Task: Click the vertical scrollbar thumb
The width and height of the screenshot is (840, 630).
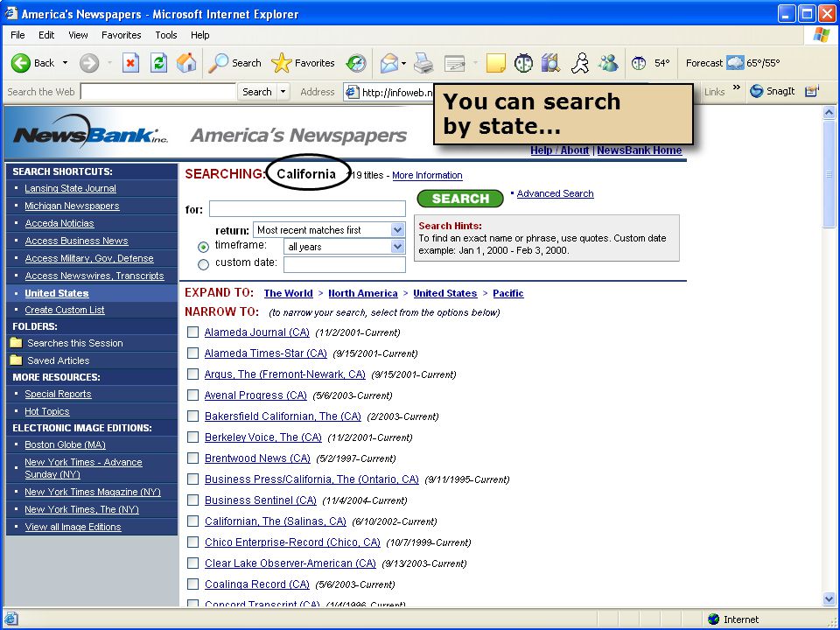Action: (829, 174)
